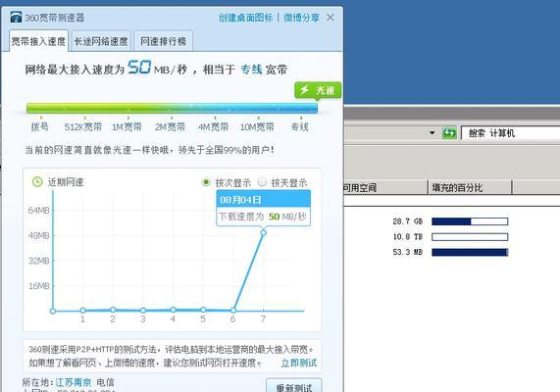Click the 江苏南京 location link
The width and height of the screenshot is (560, 392).
(x=74, y=382)
